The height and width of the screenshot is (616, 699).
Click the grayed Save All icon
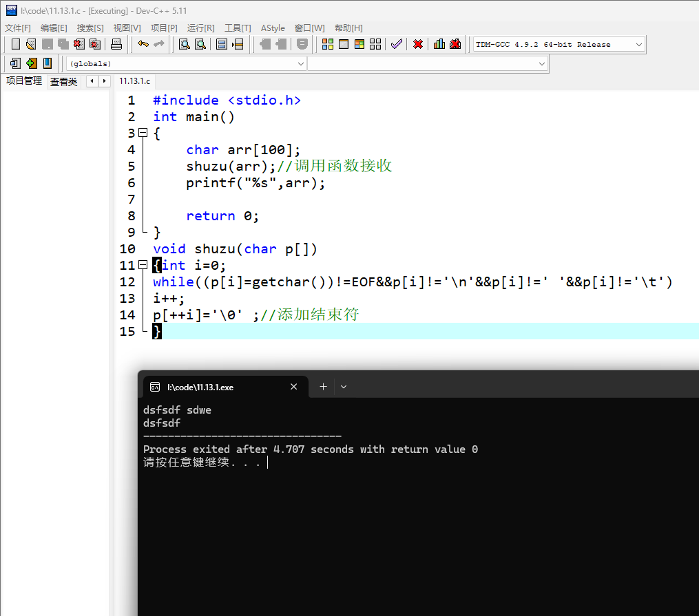point(63,44)
